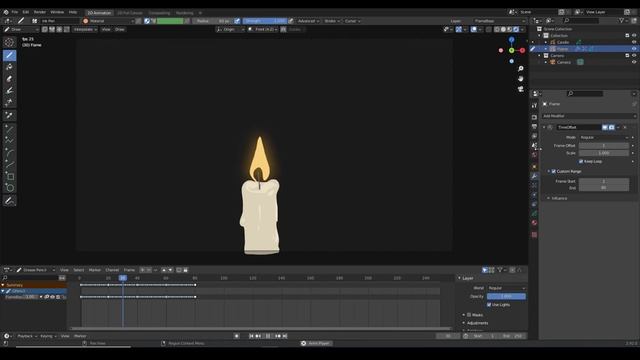Viewport: 640px width, 360px height.
Task: Adjust the layer Opacity slider
Action: pos(506,296)
